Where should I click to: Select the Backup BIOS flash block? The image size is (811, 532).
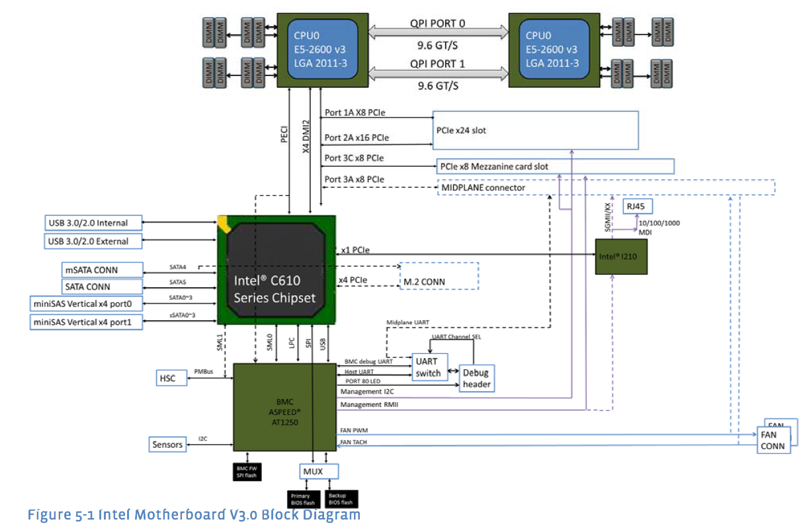pyautogui.click(x=341, y=498)
